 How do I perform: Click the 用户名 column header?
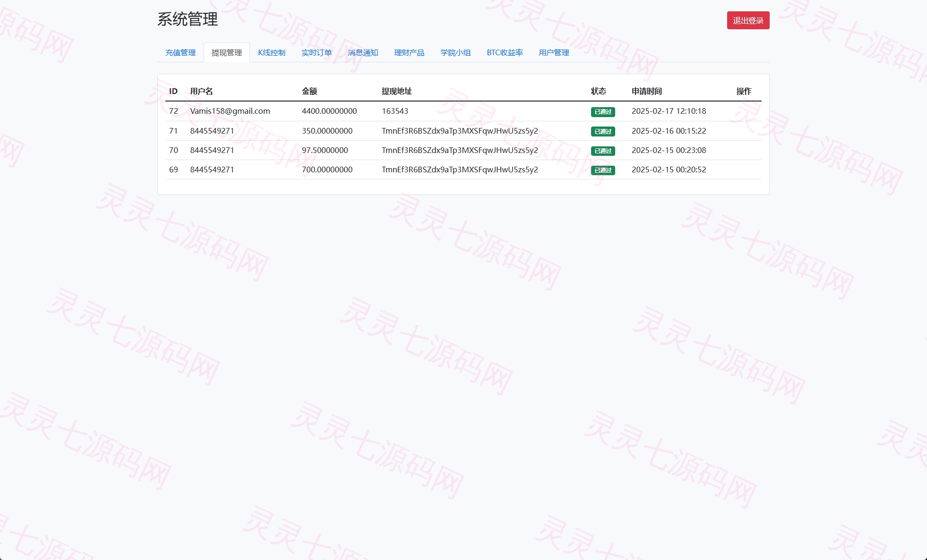tap(201, 91)
